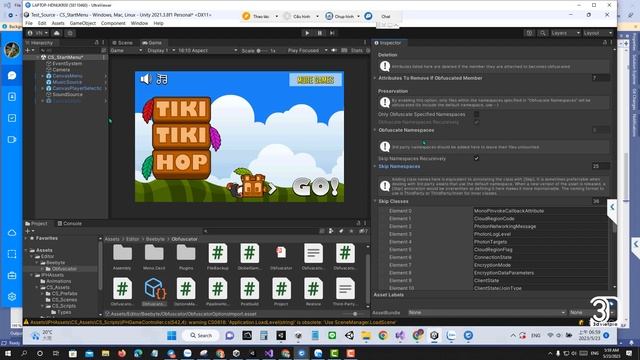Open the Layers dropdown

tap(565, 33)
